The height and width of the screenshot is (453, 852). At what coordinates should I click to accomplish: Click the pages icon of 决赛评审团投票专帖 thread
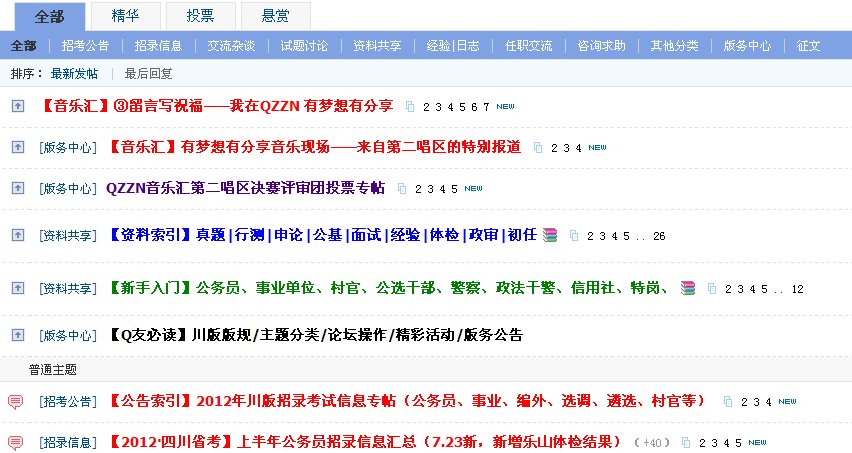pyautogui.click(x=402, y=189)
